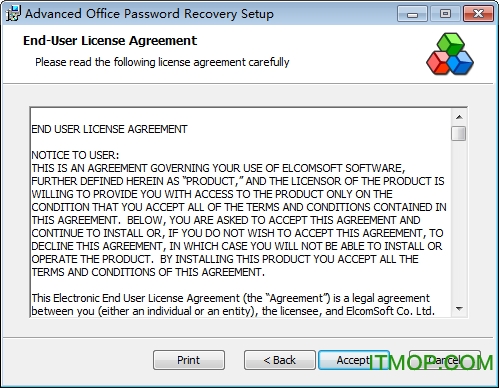This screenshot has width=499, height=388.
Task: Accept the license agreement
Action: click(354, 360)
